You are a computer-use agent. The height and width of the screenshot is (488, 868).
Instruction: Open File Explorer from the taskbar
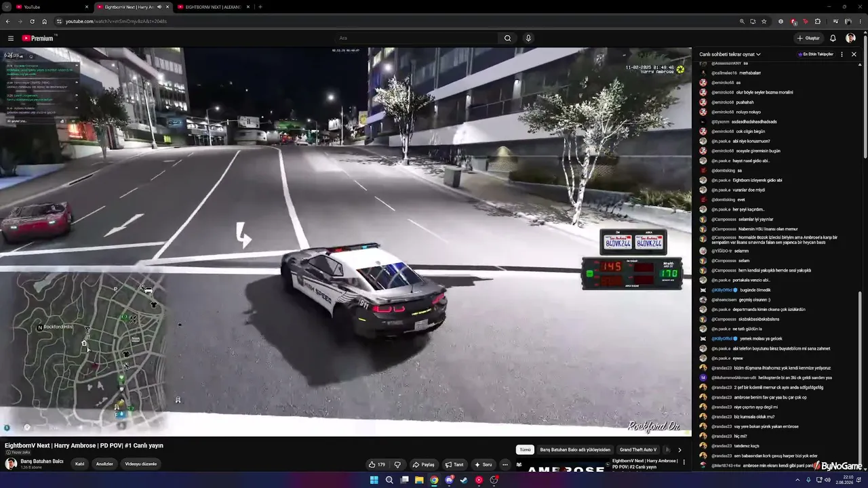pos(419,480)
